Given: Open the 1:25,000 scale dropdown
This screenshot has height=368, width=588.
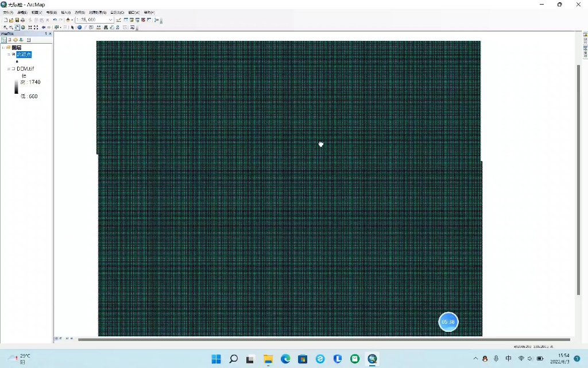Looking at the screenshot, I should click(x=110, y=19).
